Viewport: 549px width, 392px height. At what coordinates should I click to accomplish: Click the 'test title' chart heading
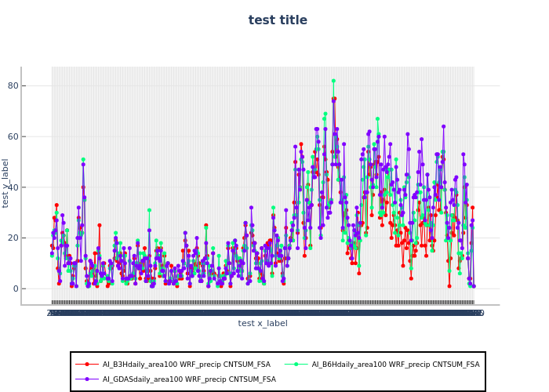pos(278,20)
